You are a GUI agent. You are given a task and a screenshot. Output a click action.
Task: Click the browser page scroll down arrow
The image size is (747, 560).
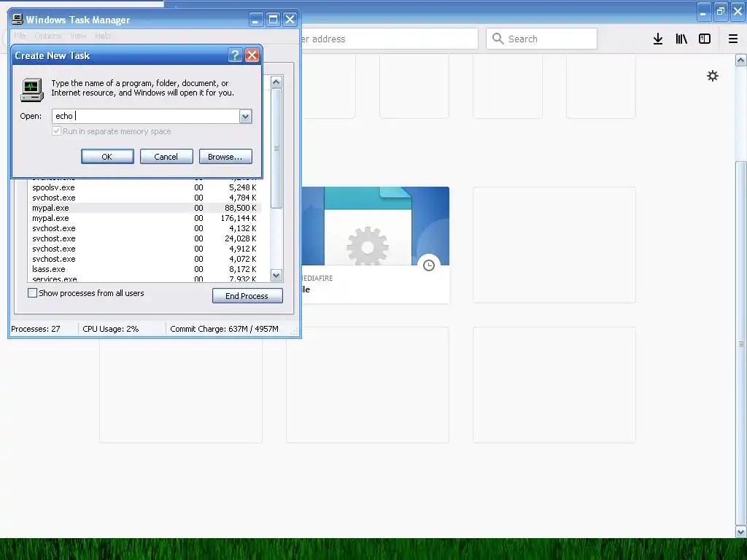[x=741, y=532]
